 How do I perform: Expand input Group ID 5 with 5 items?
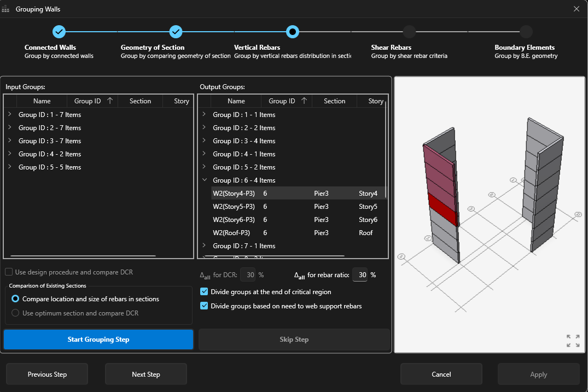(x=10, y=167)
